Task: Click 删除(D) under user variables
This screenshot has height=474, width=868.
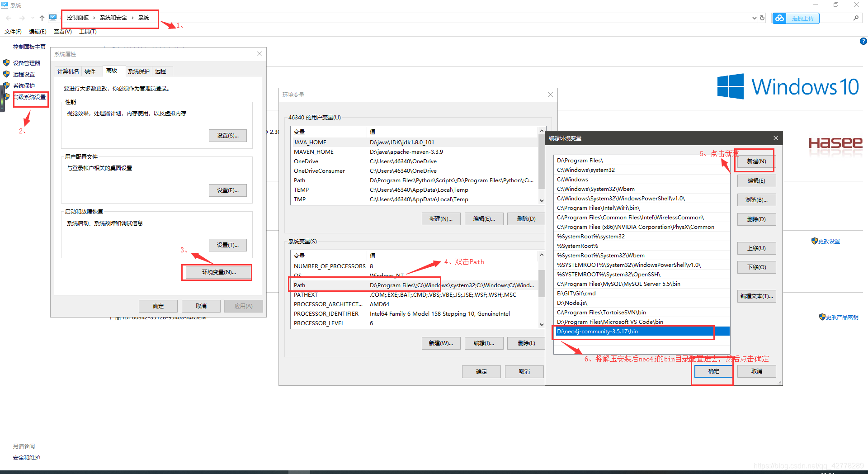Action: point(526,219)
